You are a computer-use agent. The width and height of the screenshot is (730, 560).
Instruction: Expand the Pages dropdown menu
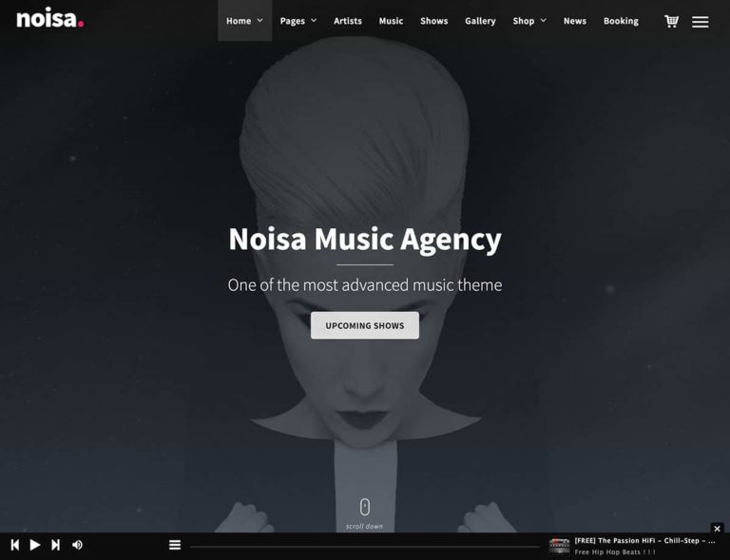coord(298,21)
